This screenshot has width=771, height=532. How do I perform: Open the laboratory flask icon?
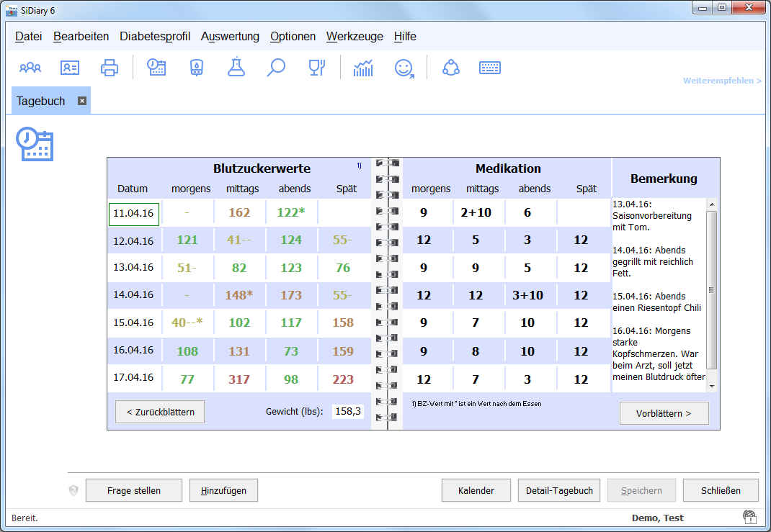pyautogui.click(x=236, y=68)
